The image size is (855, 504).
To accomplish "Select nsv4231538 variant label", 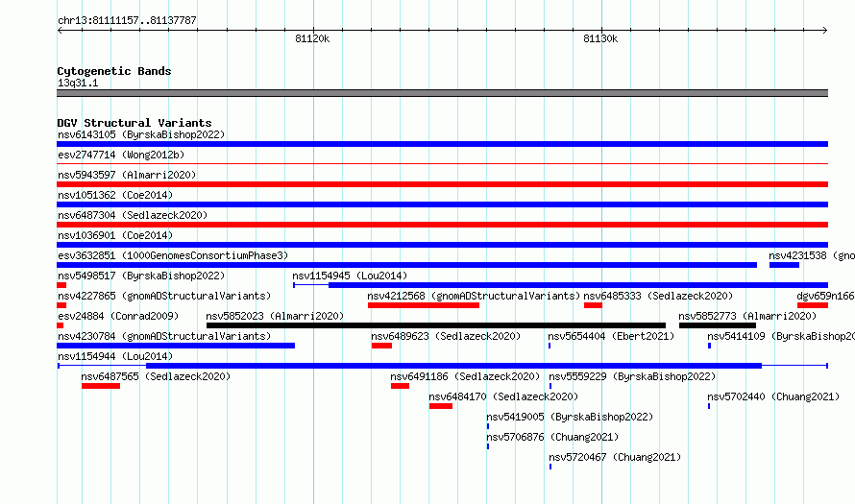I will (x=812, y=255).
